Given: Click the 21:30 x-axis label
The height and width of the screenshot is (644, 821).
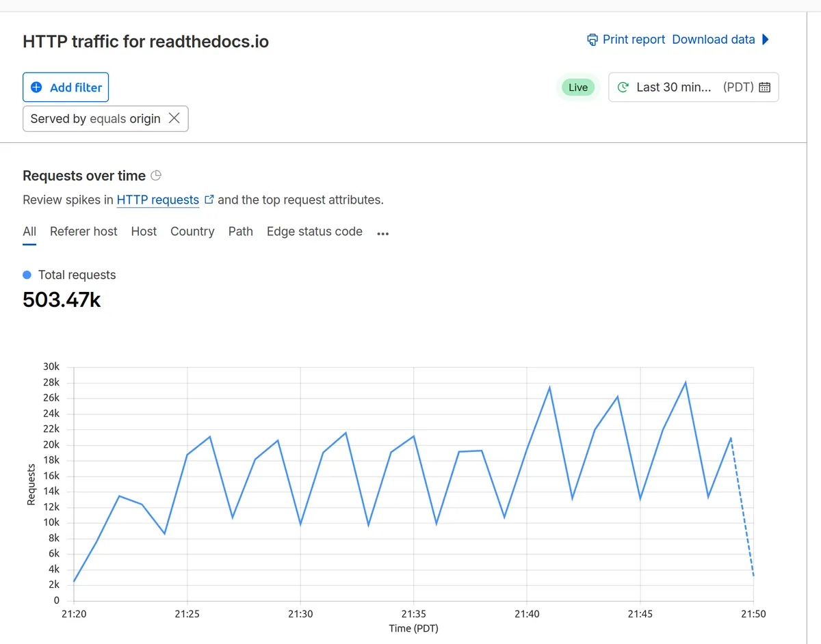Looking at the screenshot, I should coord(300,614).
